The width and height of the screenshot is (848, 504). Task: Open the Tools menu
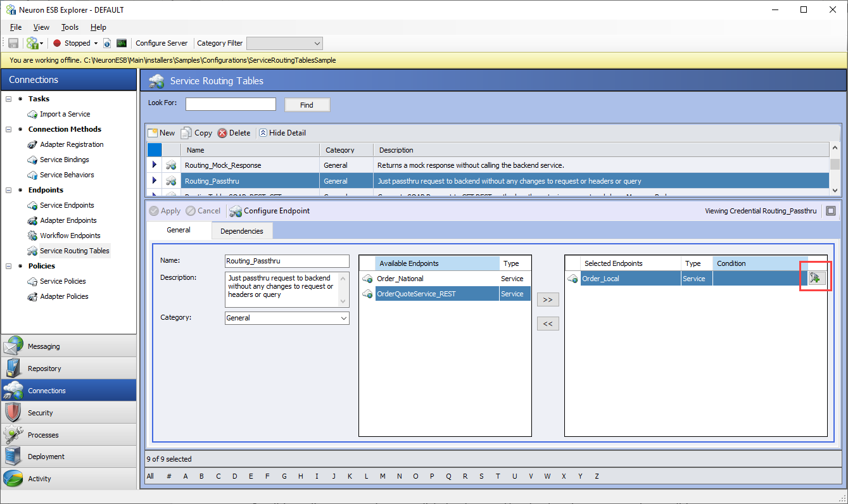click(x=70, y=27)
